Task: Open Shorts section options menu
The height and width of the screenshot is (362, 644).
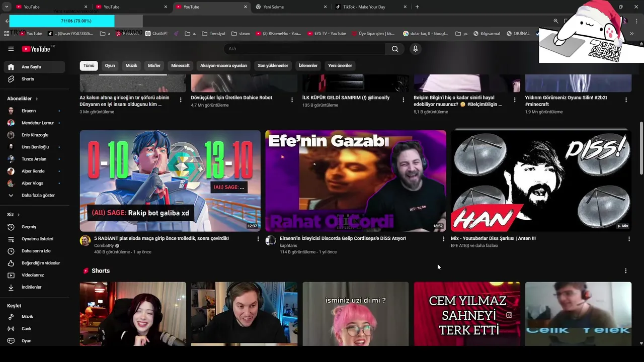Action: point(625,270)
